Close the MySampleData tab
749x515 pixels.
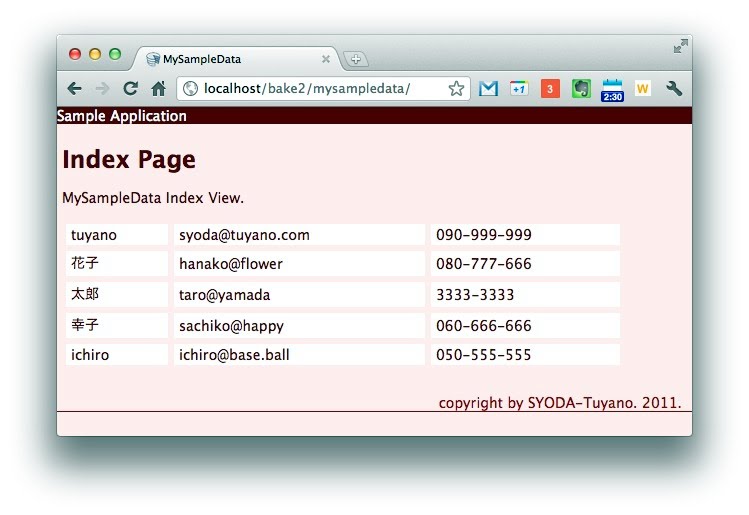(x=326, y=59)
